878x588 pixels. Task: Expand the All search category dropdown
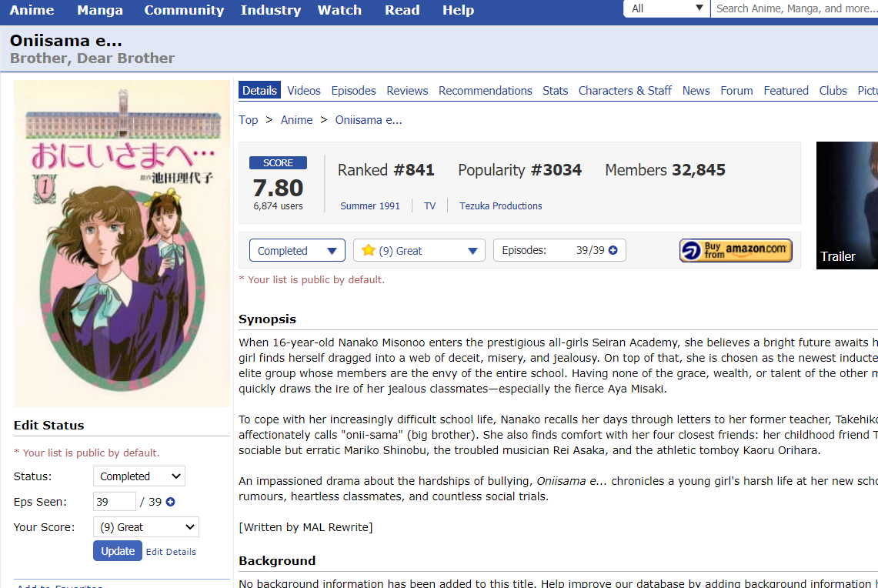tap(667, 8)
